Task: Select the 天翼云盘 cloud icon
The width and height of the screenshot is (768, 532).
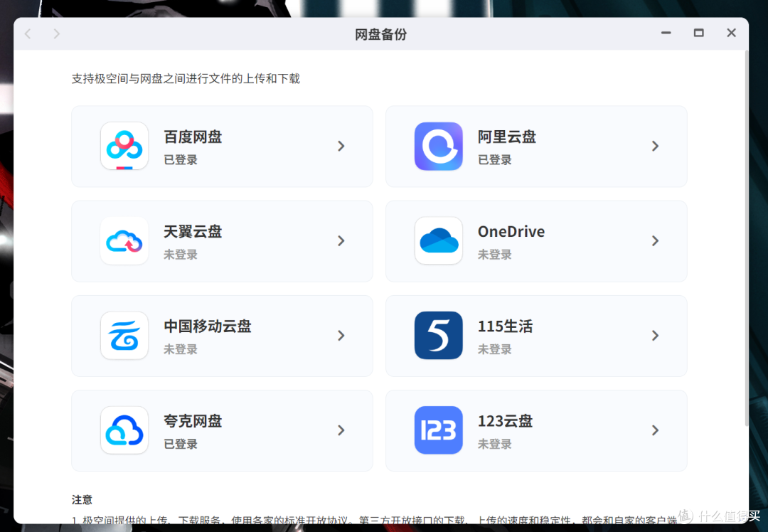Action: click(124, 240)
